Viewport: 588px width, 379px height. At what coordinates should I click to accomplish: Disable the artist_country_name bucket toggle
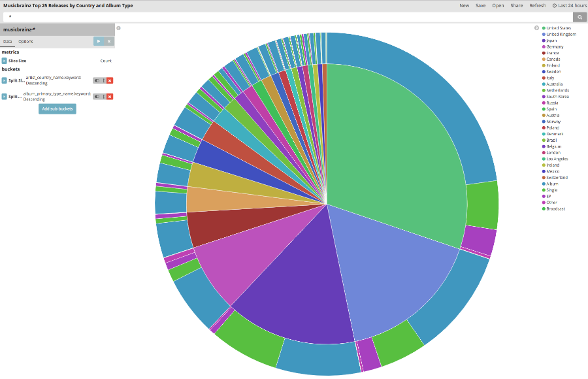pos(97,80)
